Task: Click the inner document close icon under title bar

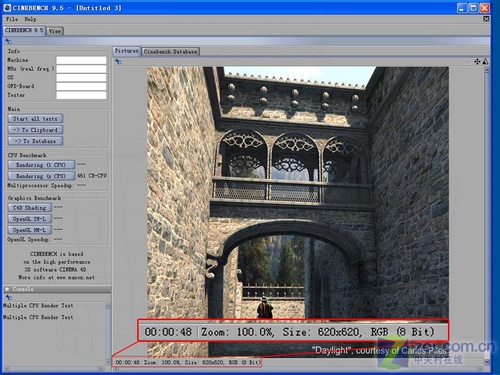Action: [486, 19]
